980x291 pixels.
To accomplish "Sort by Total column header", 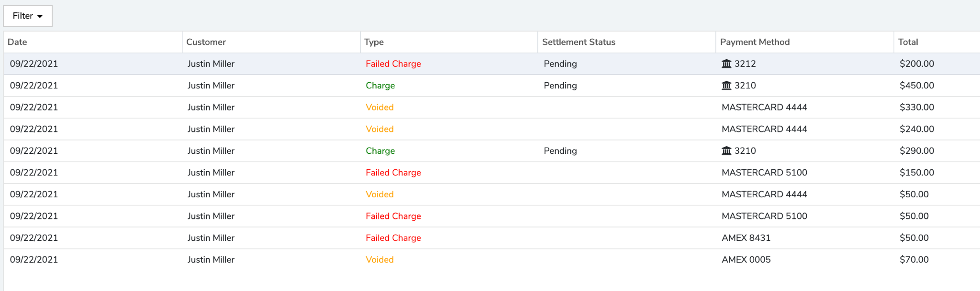I will [908, 42].
